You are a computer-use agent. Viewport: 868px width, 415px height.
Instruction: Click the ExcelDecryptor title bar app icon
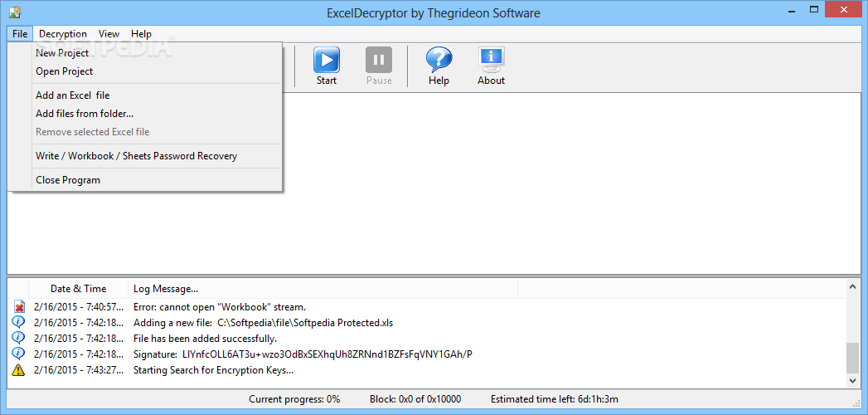pyautogui.click(x=15, y=12)
